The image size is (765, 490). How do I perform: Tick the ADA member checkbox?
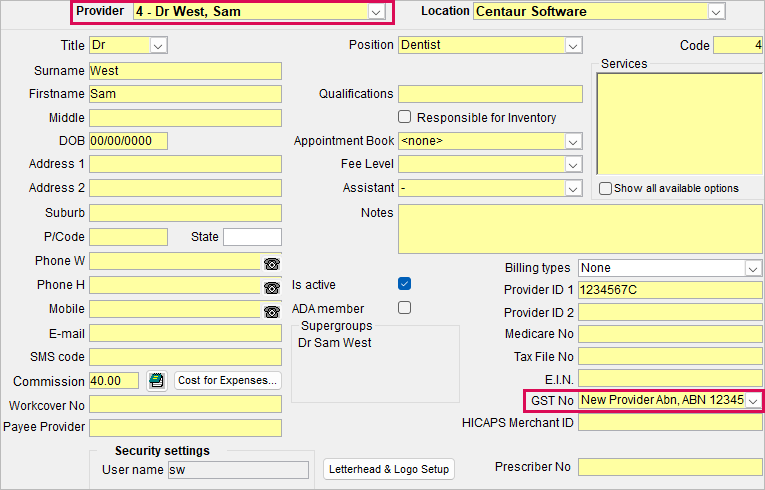[x=404, y=307]
